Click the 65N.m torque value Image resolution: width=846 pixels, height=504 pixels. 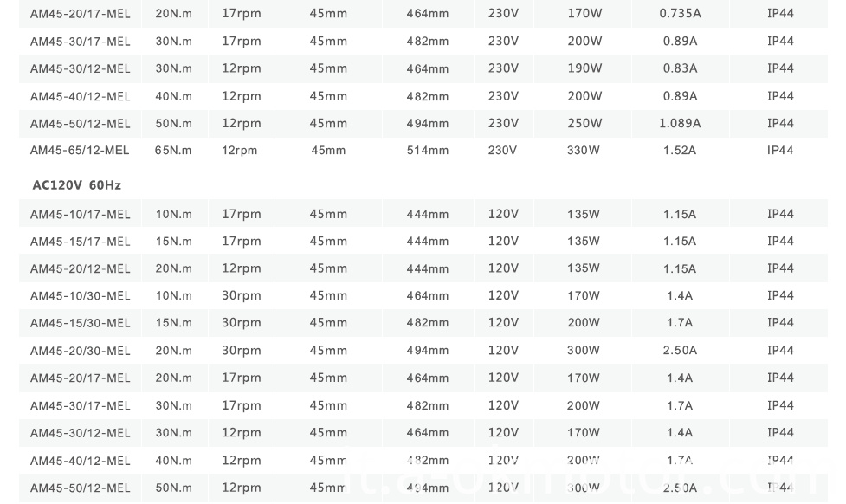[173, 151]
